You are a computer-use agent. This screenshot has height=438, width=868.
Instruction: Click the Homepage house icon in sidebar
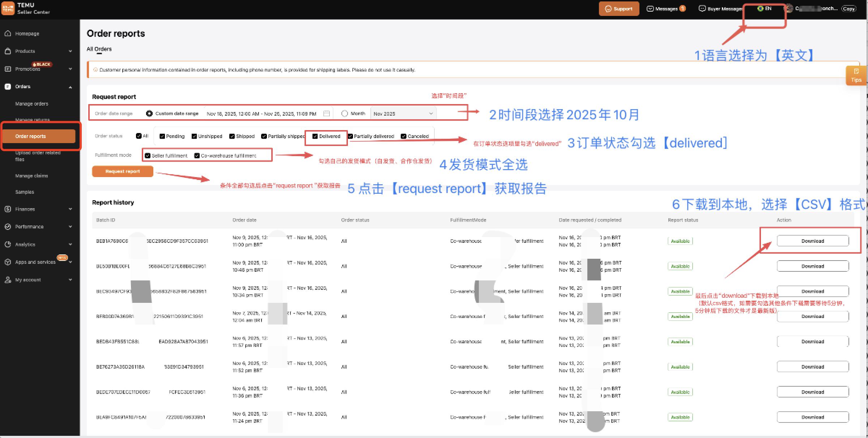[8, 33]
